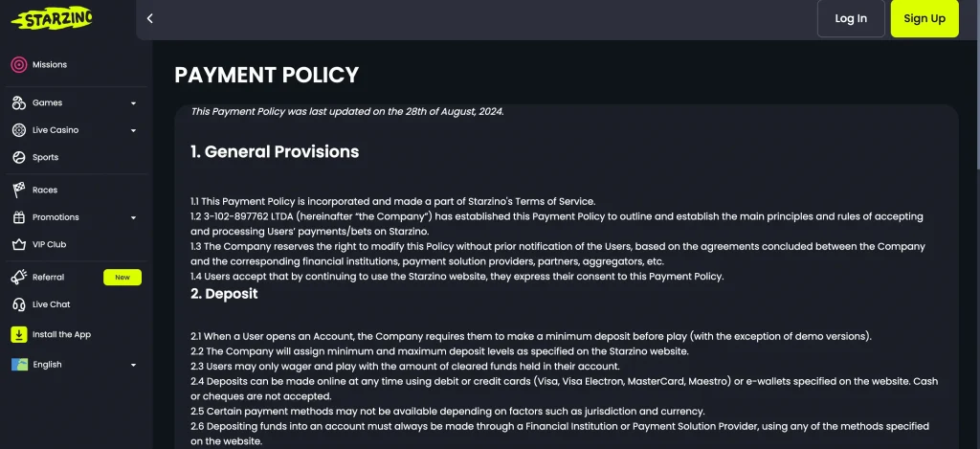Click the VIP Club crown icon
Viewport: 980px width, 449px height.
19,244
